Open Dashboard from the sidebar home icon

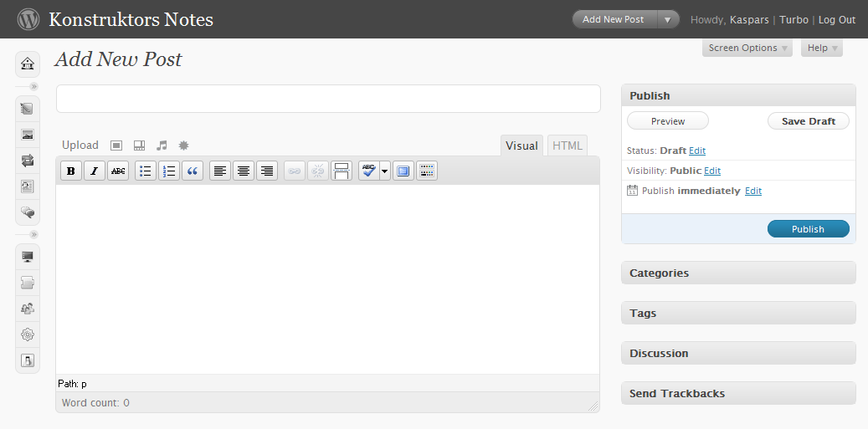click(x=28, y=64)
